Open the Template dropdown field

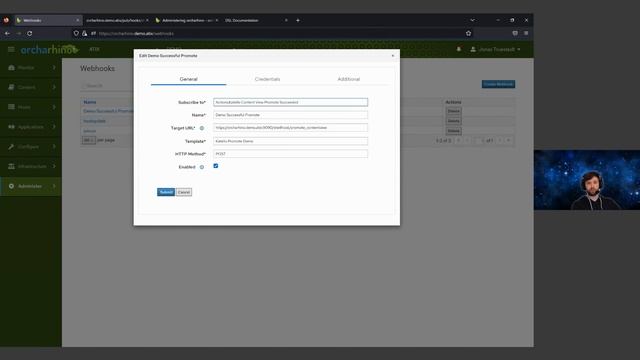(x=290, y=141)
